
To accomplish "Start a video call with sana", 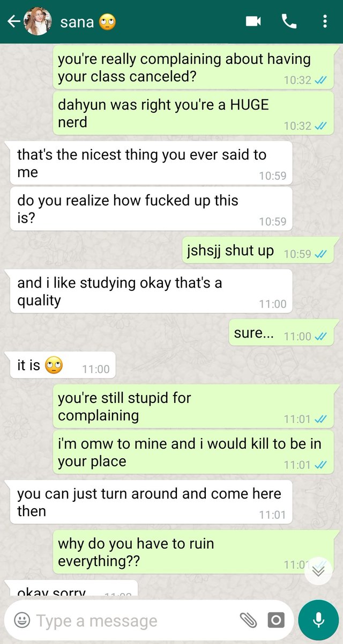I will tap(253, 21).
